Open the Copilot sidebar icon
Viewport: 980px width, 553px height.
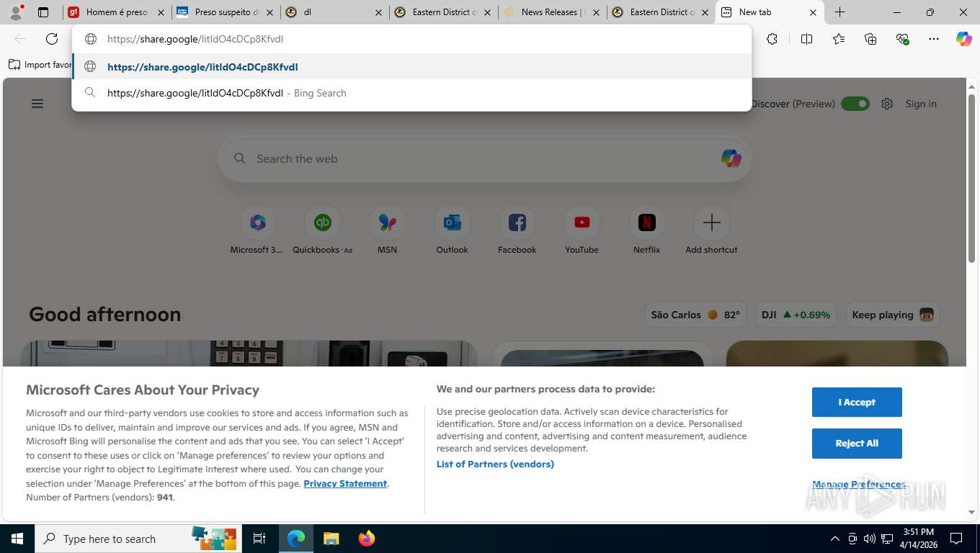tap(964, 39)
